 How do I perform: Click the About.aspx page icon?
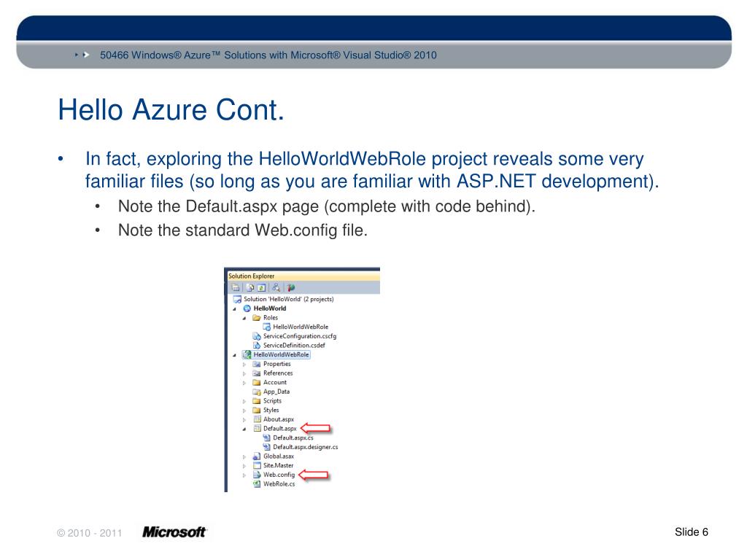click(258, 419)
